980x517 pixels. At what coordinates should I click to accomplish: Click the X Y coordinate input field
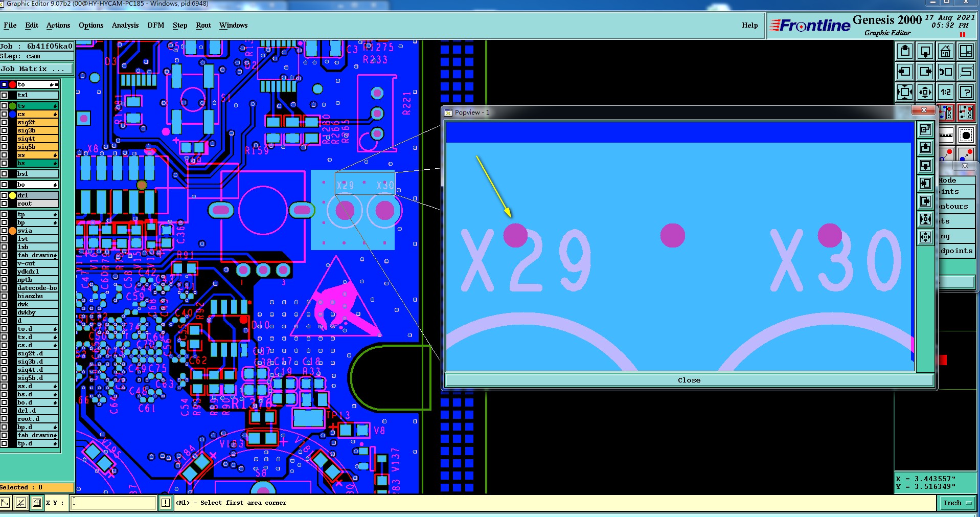click(x=113, y=503)
